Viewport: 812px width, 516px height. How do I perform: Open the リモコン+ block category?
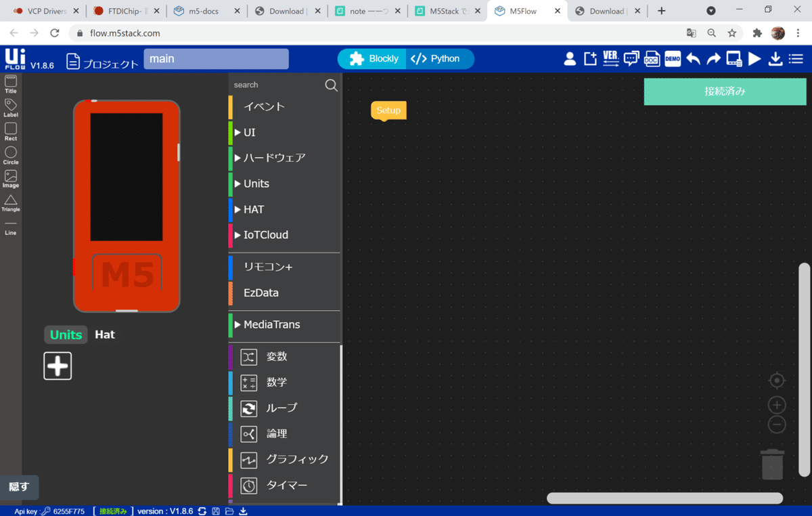(284, 267)
